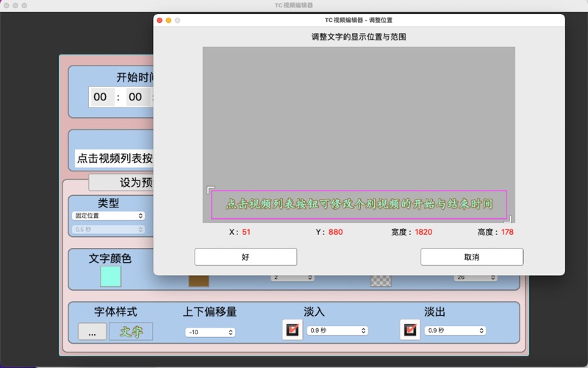Open the disabled 0.5 秒 dropdown
This screenshot has width=588, height=368.
pos(108,230)
